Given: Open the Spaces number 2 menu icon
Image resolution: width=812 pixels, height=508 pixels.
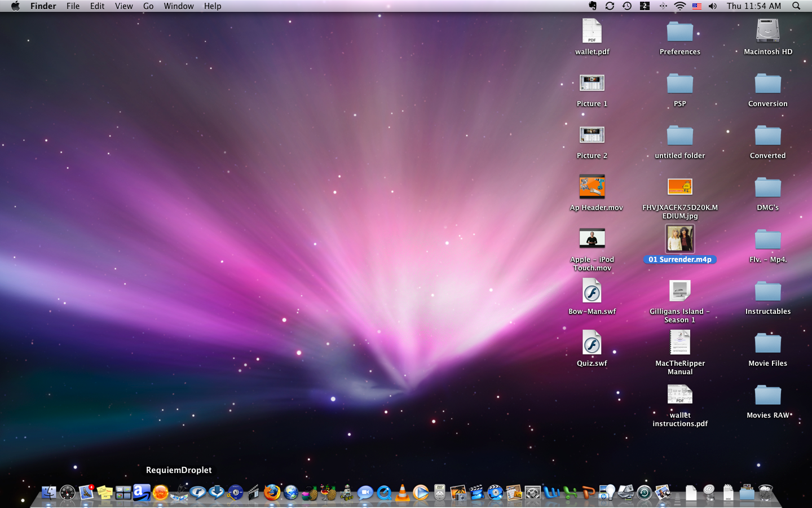Looking at the screenshot, I should [645, 6].
